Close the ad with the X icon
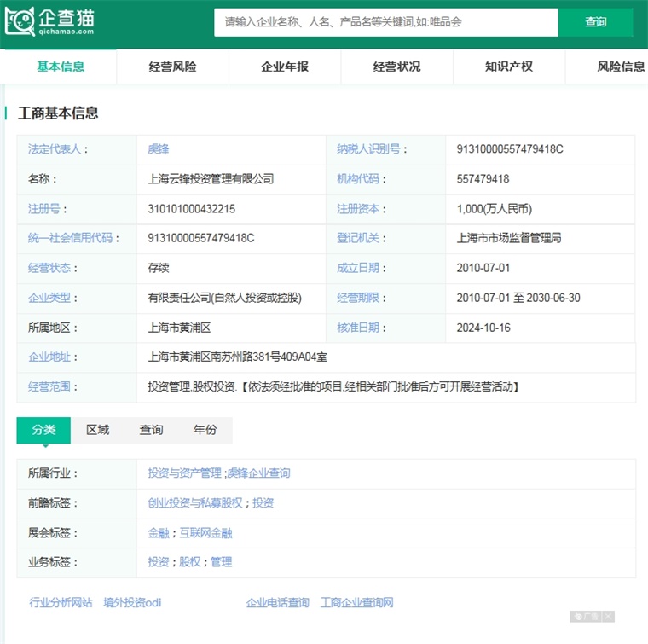This screenshot has height=644, width=648. pyautogui.click(x=608, y=617)
